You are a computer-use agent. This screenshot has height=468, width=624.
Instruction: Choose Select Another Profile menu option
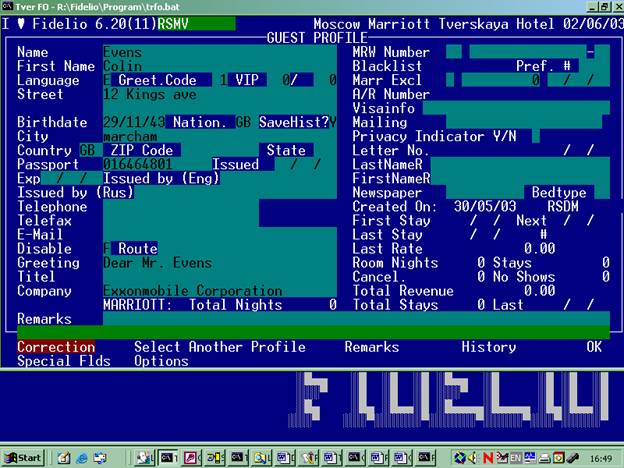click(x=220, y=347)
